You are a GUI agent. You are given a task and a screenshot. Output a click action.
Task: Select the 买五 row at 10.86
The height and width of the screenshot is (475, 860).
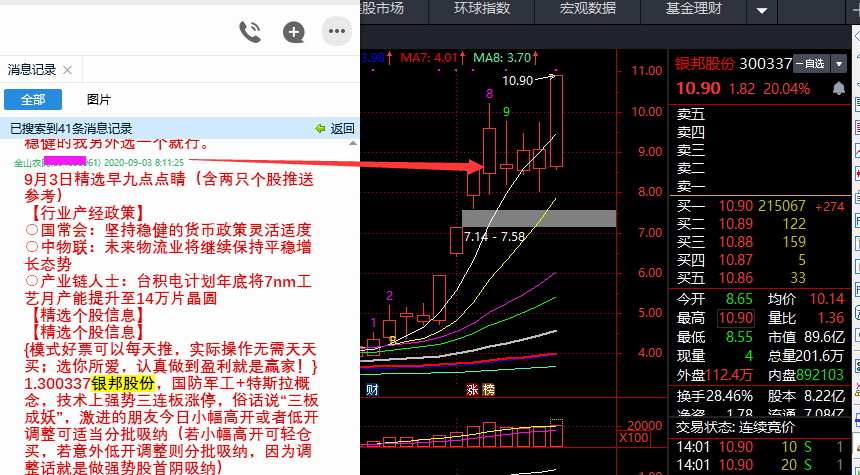[762, 278]
